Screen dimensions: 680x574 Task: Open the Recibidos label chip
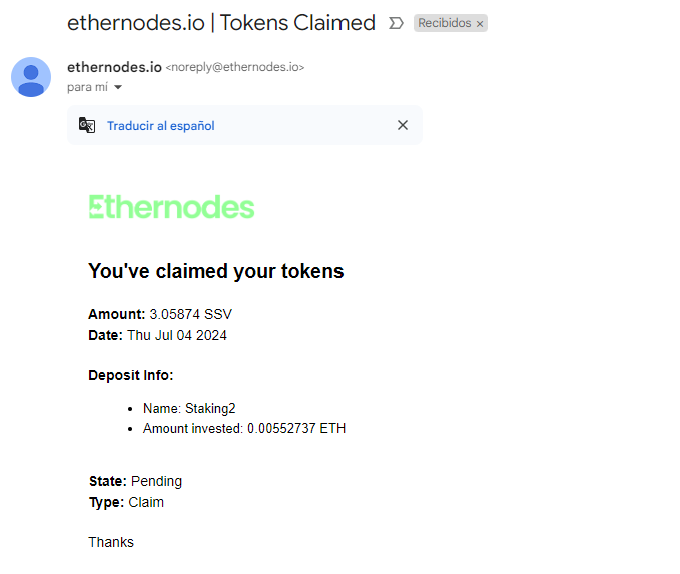pos(445,23)
